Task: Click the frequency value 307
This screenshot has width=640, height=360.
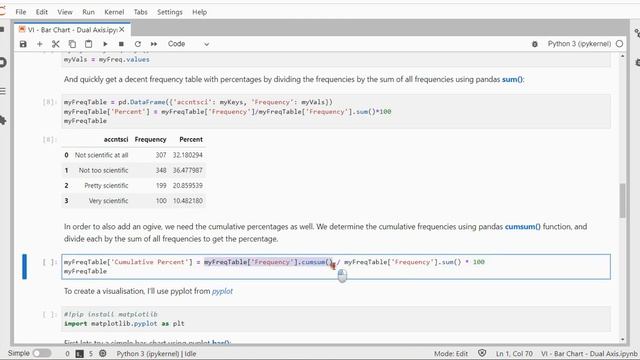Action: 161,155
